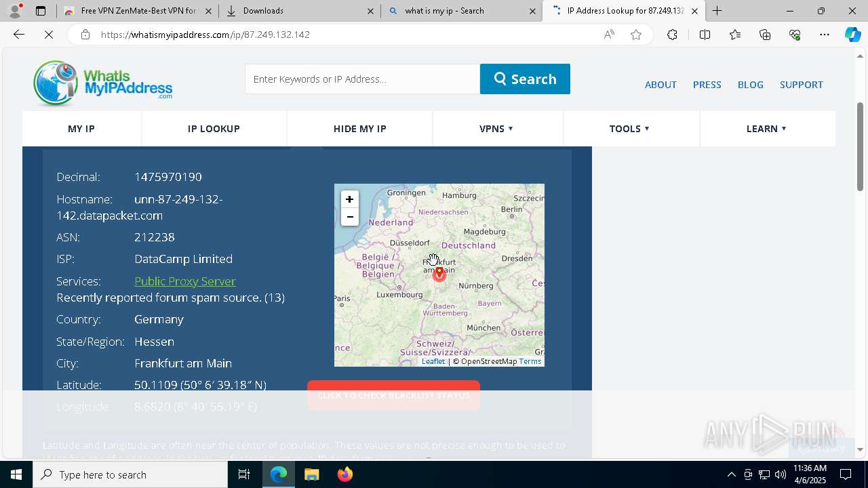Close the Free VPN ZenMate tab
The height and width of the screenshot is (488, 868).
tap(208, 11)
